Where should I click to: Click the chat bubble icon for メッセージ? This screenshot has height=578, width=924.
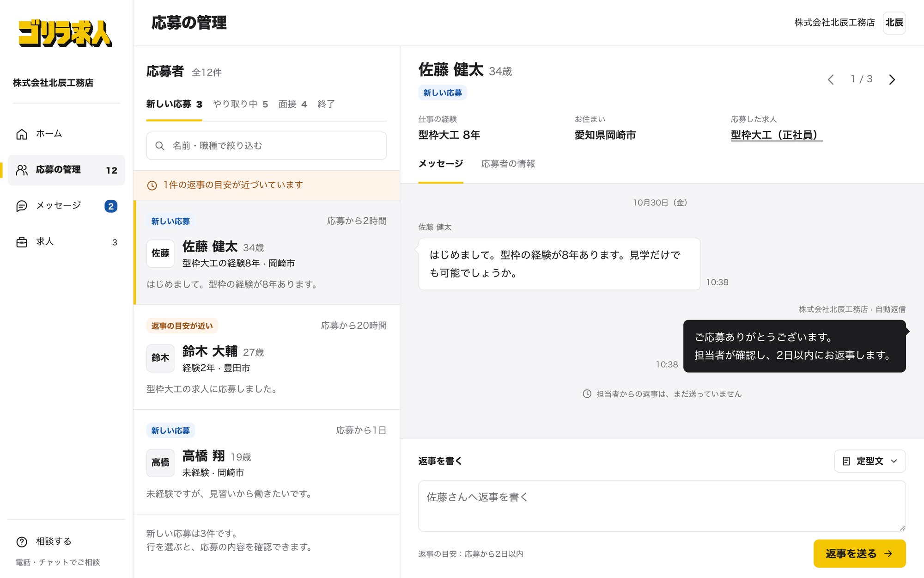click(x=22, y=206)
